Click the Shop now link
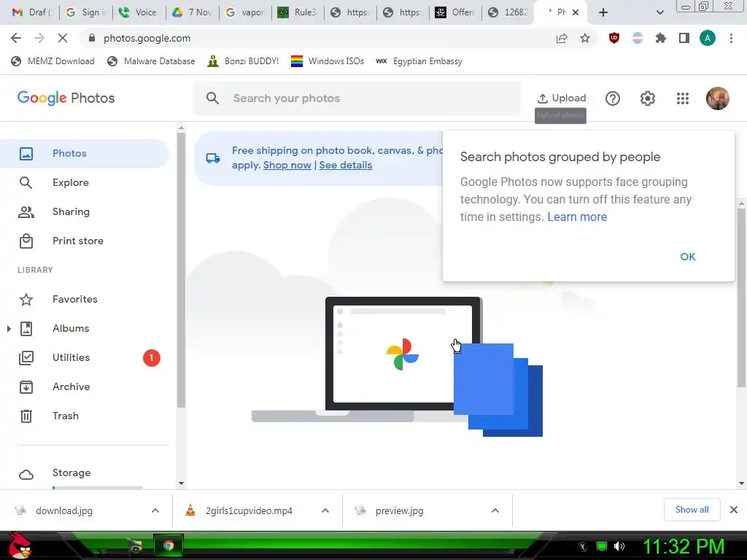The height and width of the screenshot is (560, 747). (287, 165)
